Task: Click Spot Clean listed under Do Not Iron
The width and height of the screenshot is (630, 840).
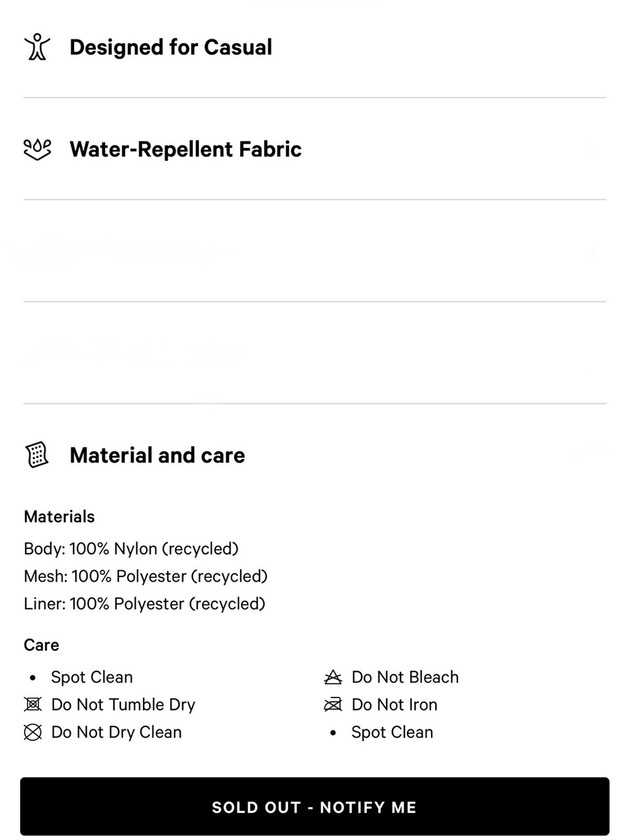Action: (392, 732)
